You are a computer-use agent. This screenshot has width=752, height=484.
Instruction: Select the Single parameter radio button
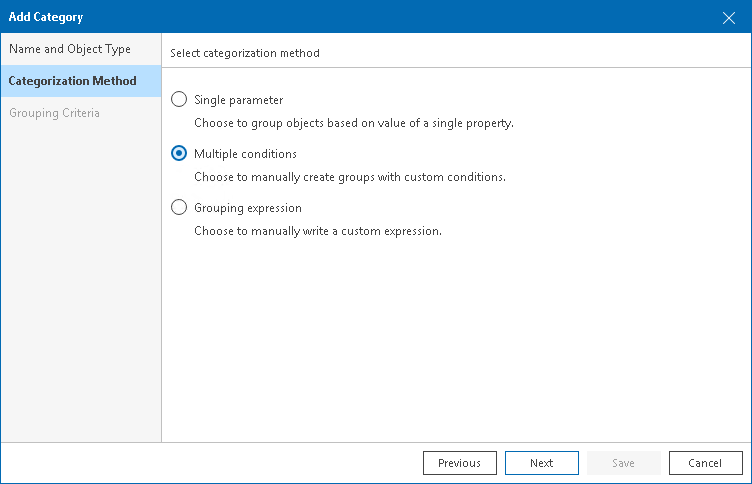[179, 100]
